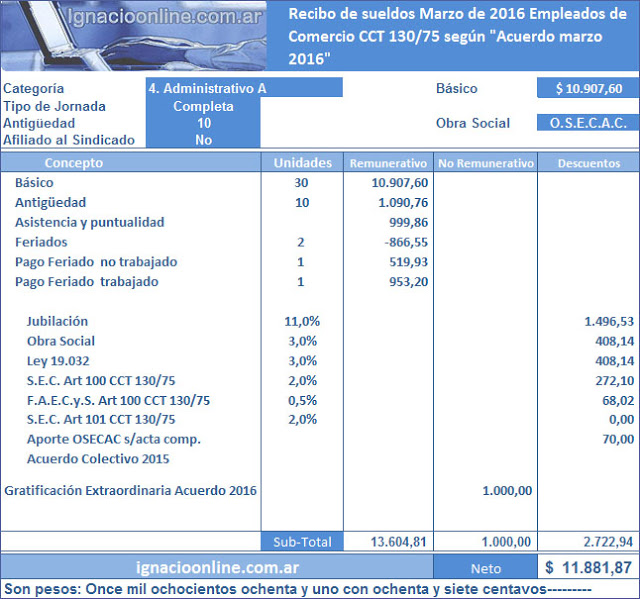This screenshot has height=599, width=640.
Task: Select the Feriados units value '2'
Action: (x=301, y=242)
